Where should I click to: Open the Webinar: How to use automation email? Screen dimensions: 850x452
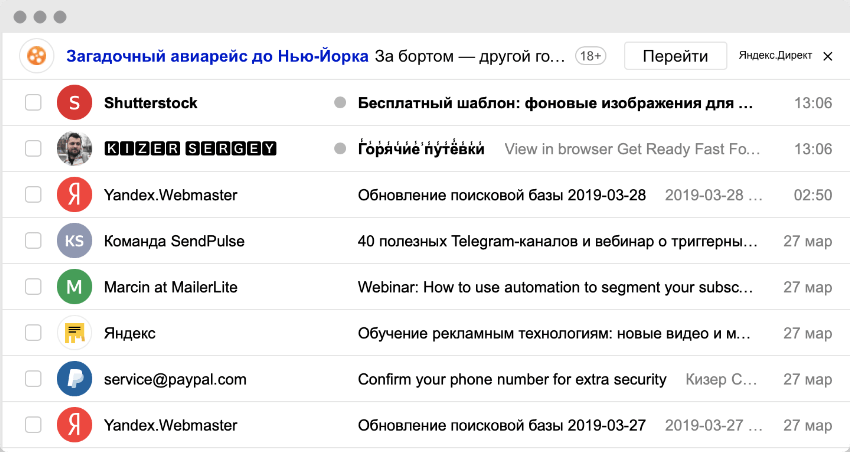[x=555, y=287]
